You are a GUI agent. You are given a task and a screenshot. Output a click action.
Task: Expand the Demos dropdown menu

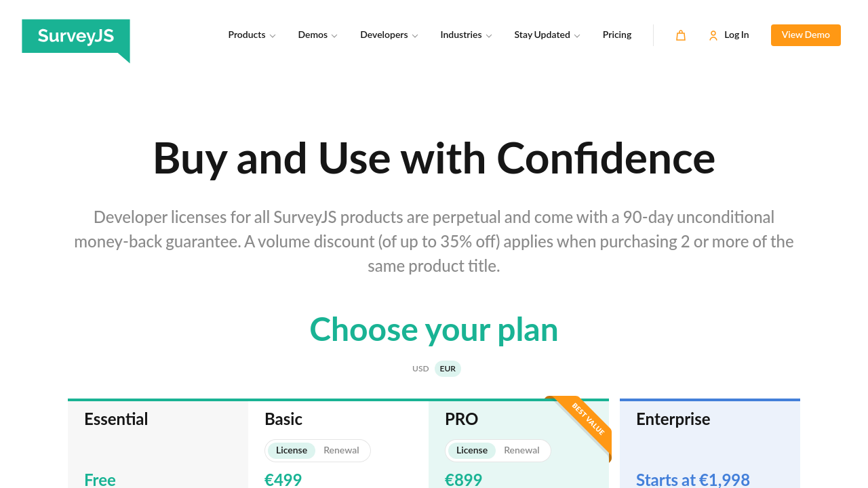[x=317, y=35]
